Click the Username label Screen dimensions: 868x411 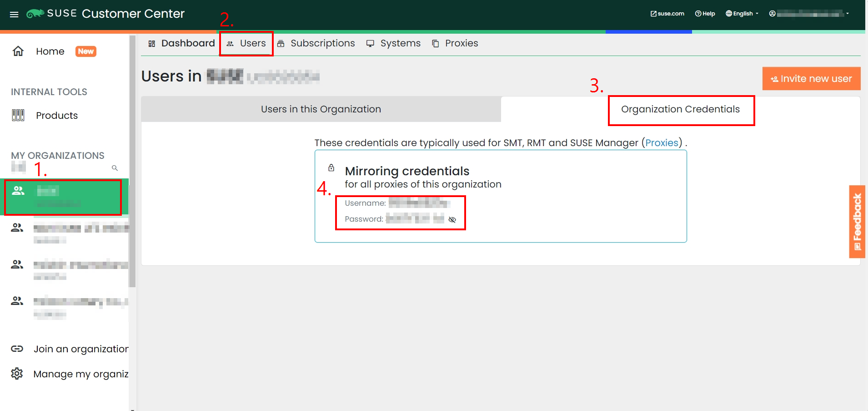click(x=365, y=203)
